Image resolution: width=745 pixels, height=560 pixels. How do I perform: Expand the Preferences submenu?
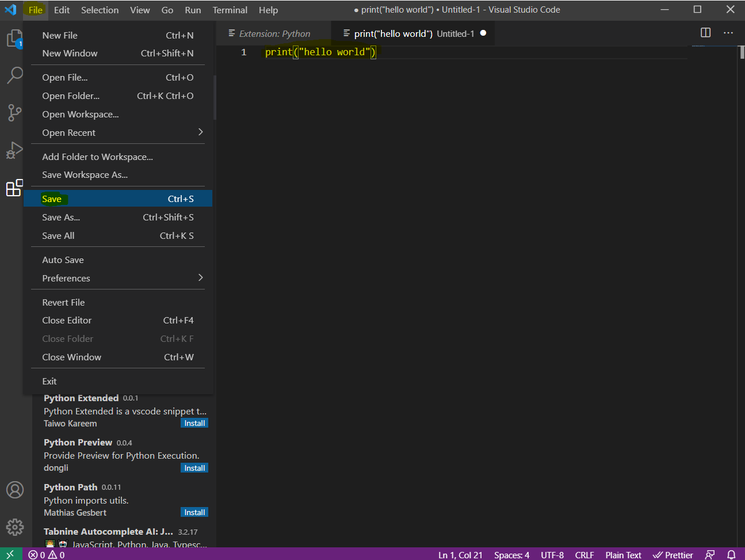point(118,278)
